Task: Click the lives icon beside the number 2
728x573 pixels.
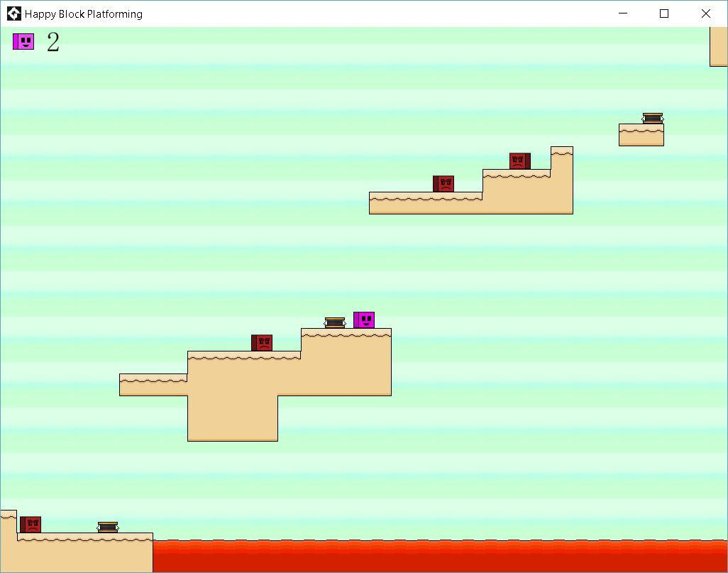Action: 23,41
